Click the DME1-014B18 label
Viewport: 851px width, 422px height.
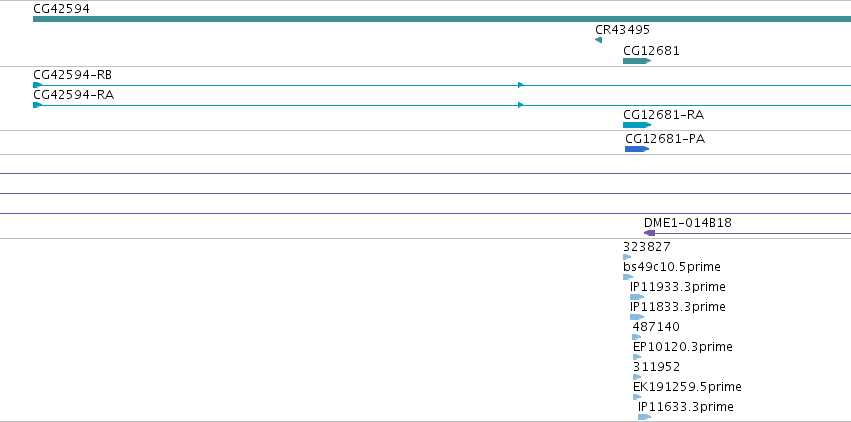(688, 223)
